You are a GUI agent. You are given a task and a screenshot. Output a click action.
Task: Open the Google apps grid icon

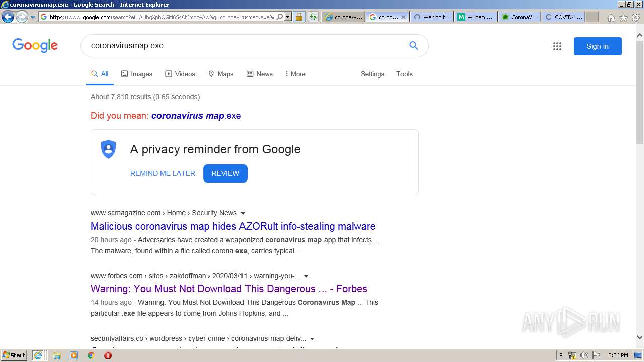coord(557,46)
